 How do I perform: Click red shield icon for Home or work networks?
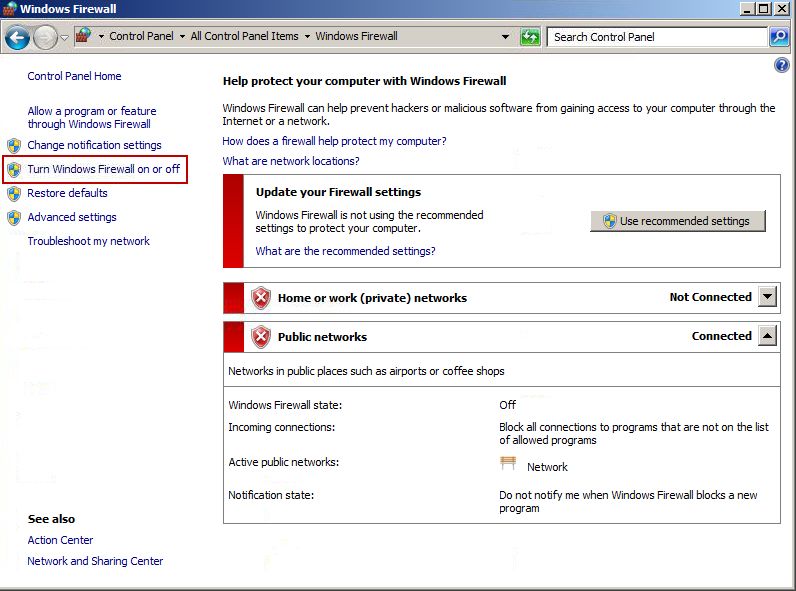click(x=261, y=298)
